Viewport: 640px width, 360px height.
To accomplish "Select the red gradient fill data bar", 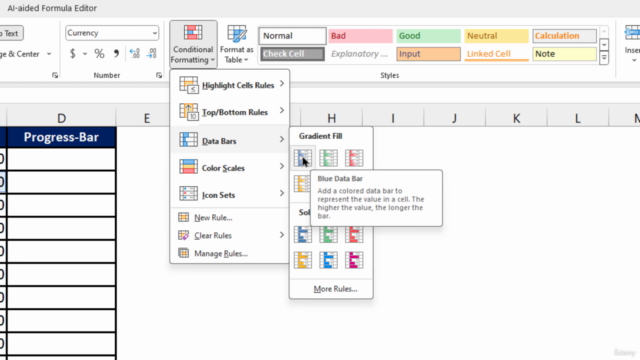I will pos(354,158).
